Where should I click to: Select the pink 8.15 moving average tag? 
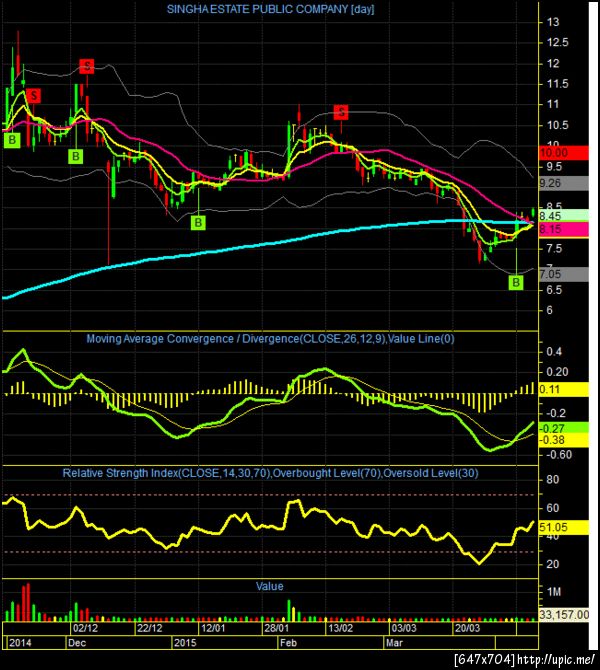click(x=563, y=229)
